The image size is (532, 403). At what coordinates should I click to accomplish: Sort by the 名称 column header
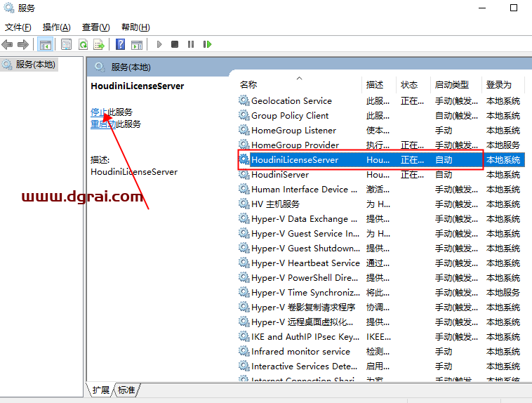248,84
